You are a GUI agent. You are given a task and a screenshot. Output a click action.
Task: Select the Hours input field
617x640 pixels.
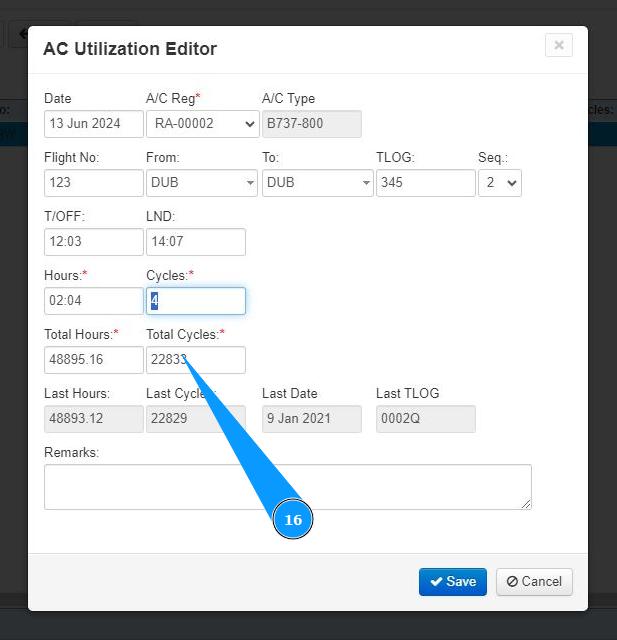94,301
